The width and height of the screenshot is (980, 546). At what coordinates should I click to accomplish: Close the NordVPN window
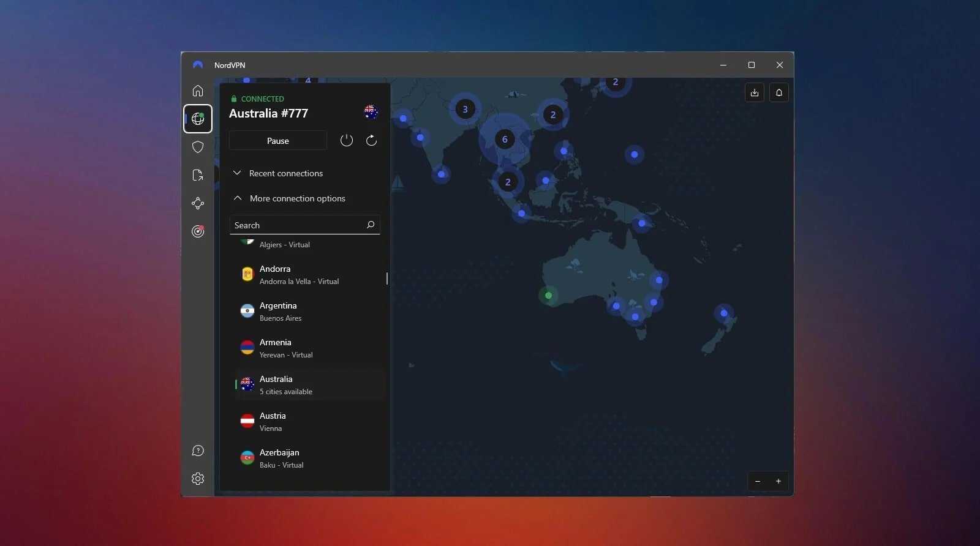[780, 65]
